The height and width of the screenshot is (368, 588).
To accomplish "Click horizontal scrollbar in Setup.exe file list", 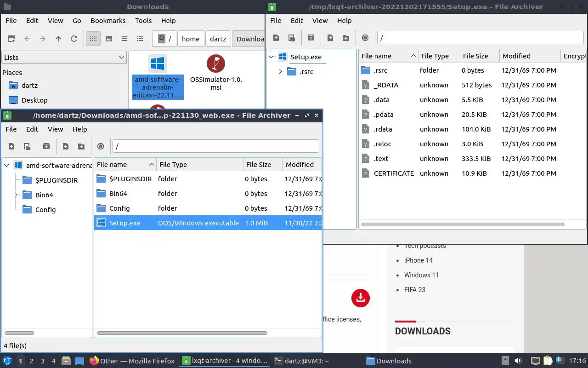I will click(463, 224).
